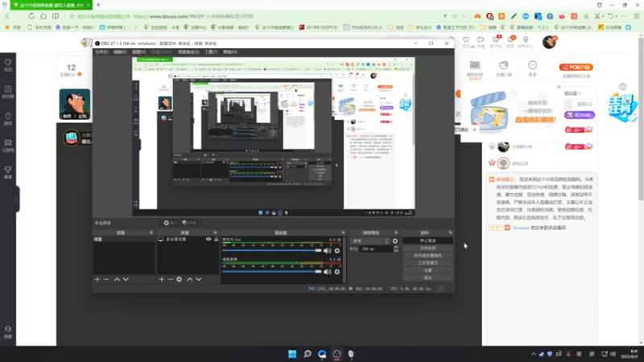Screen dimensions: 644x362
Task: Open the Scene Collection menu in OBS
Action: 188,52
